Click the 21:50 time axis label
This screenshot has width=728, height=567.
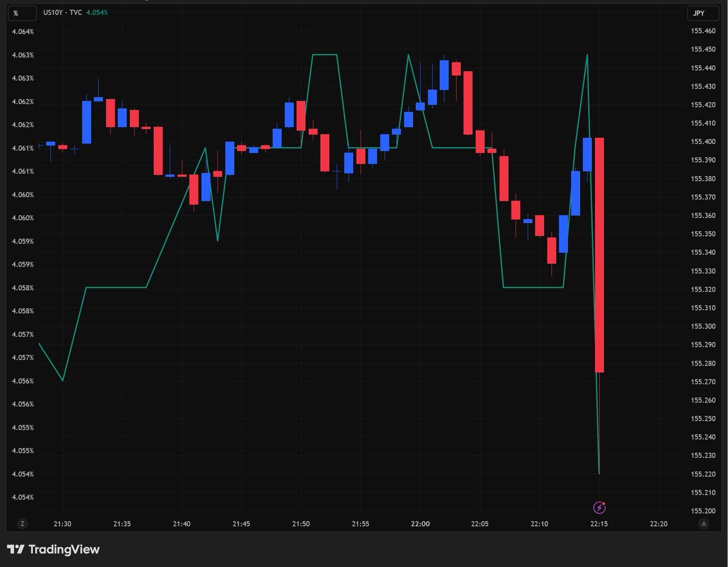[301, 524]
